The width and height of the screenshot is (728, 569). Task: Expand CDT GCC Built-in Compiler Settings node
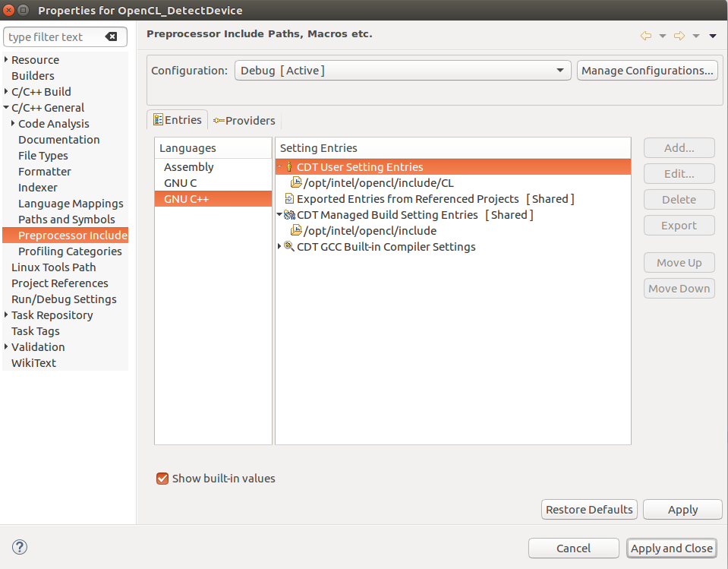pos(280,246)
